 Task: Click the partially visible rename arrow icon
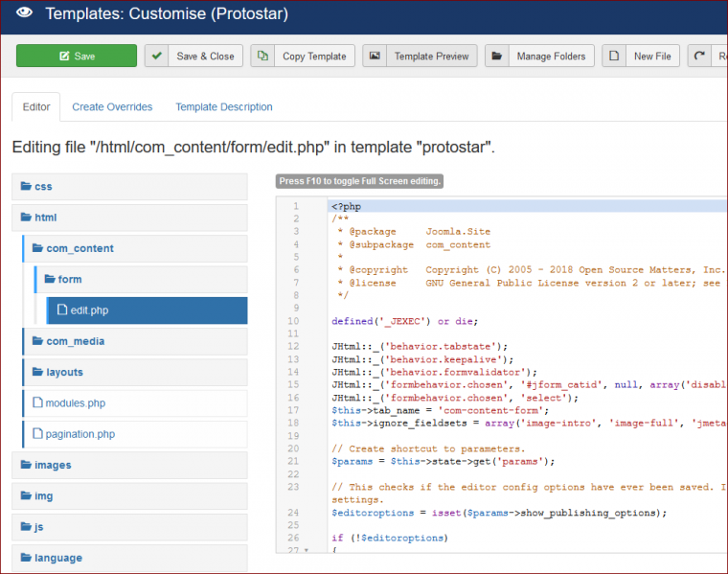click(701, 57)
